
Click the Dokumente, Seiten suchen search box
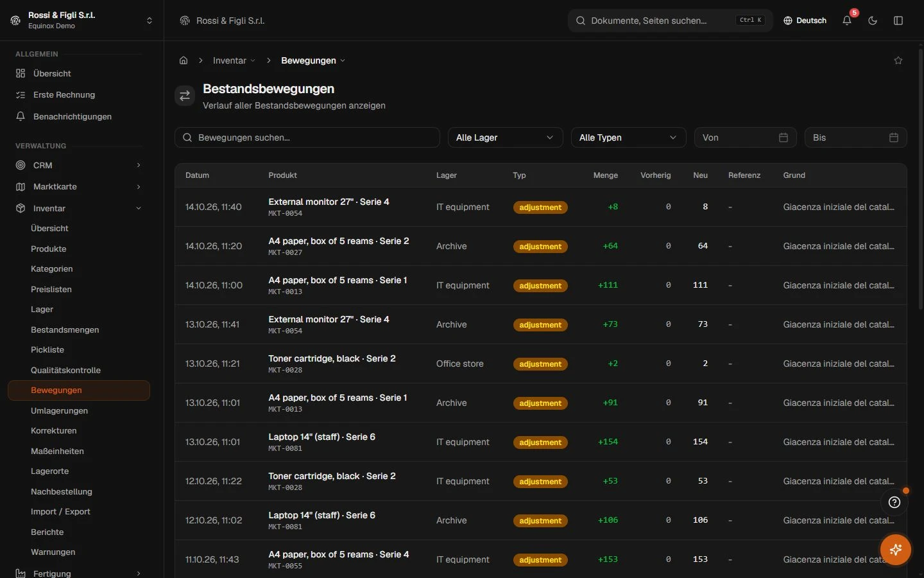[x=671, y=21]
